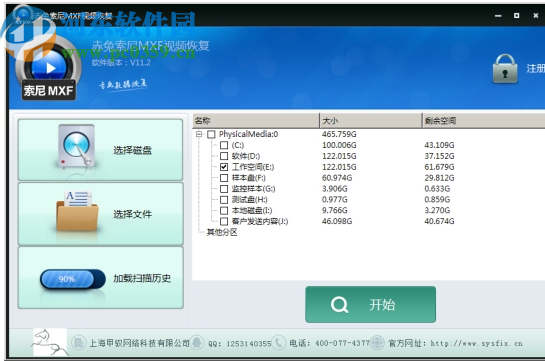Open the http://www.sysfix.cn website link
The height and width of the screenshot is (361, 545).
click(477, 343)
